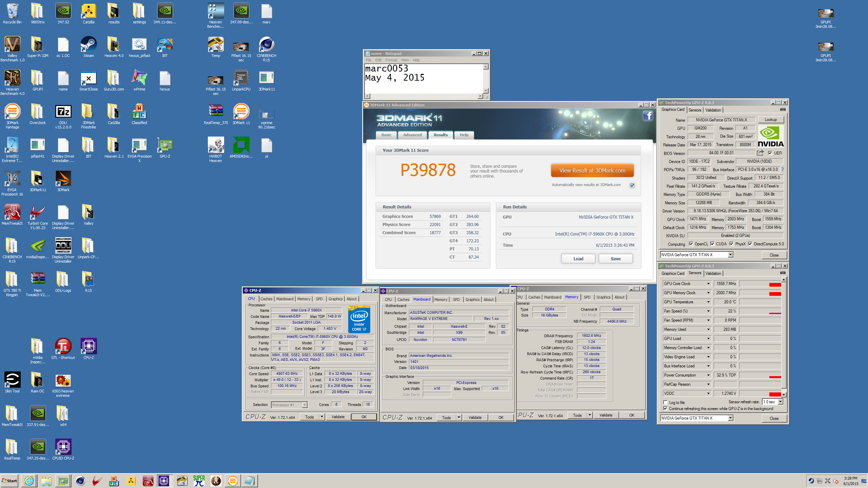Launch the DDU v15.2.0.0 7z archive icon
Screen dimensions: 868x488
coord(63,116)
